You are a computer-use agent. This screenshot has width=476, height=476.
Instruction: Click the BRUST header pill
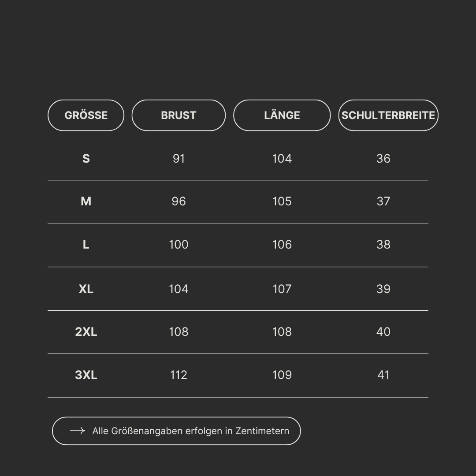click(x=178, y=115)
